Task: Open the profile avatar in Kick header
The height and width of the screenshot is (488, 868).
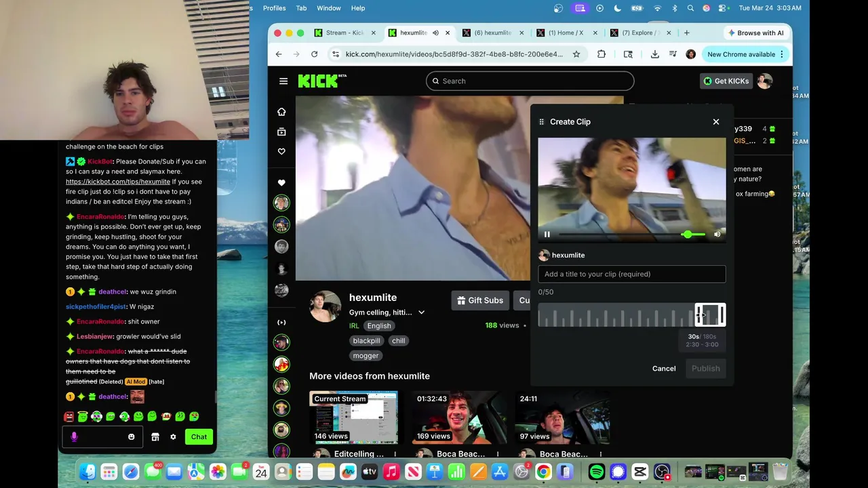Action: (x=765, y=81)
